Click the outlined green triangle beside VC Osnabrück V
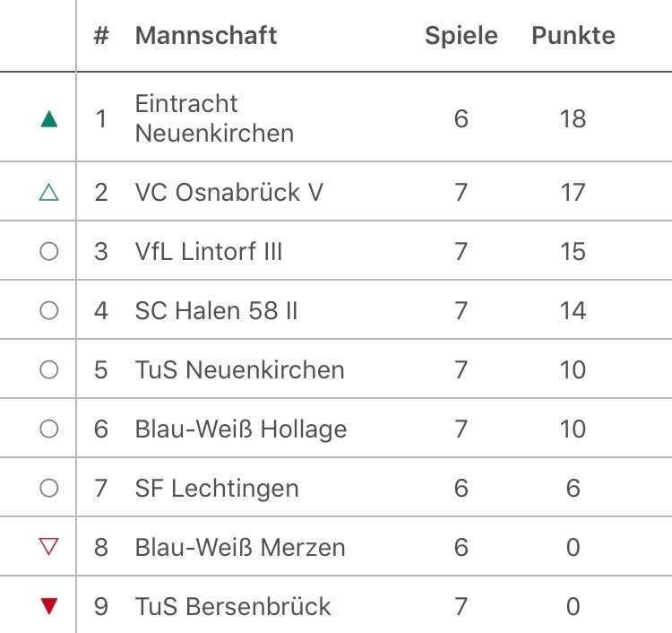Screen dimensions: 672x633 point(49,192)
